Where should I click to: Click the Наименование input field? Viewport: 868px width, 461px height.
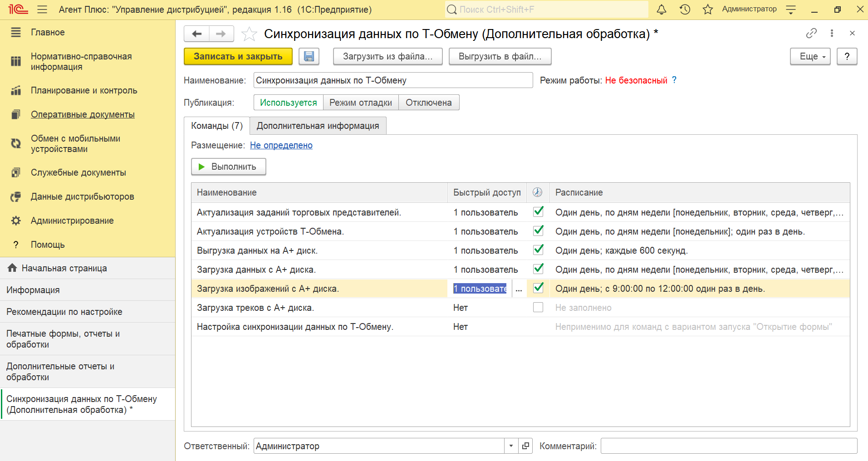click(393, 80)
